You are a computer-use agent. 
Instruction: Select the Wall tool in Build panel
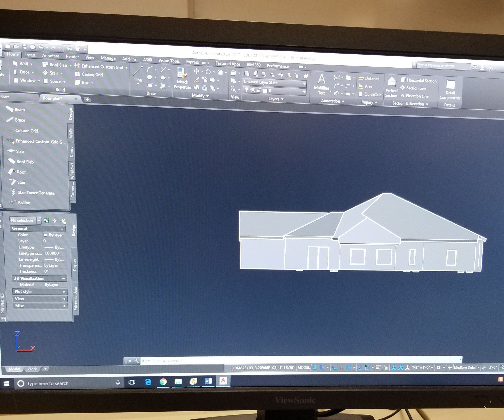click(x=23, y=64)
